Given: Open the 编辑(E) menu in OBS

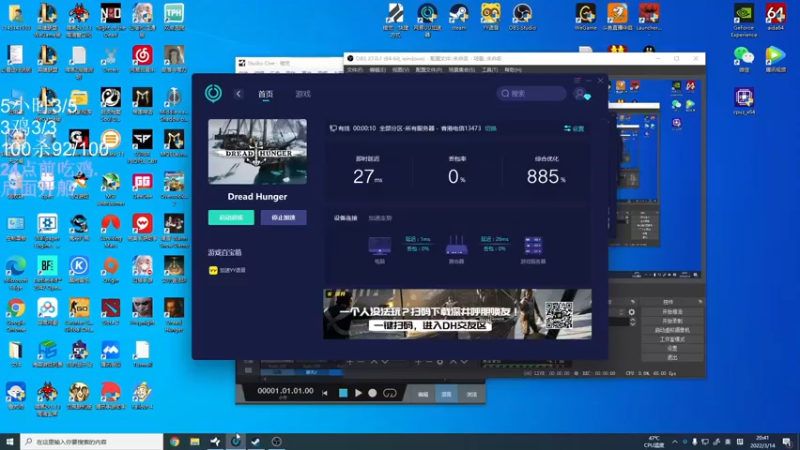Looking at the screenshot, I should click(378, 70).
